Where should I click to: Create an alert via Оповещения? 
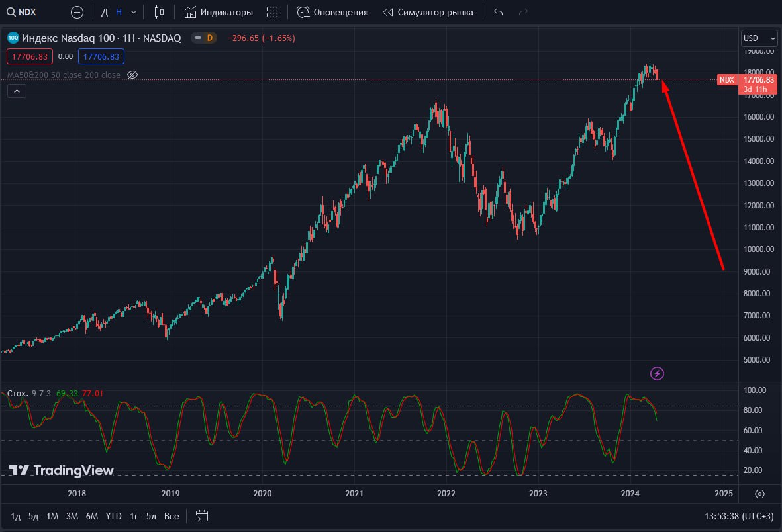332,12
